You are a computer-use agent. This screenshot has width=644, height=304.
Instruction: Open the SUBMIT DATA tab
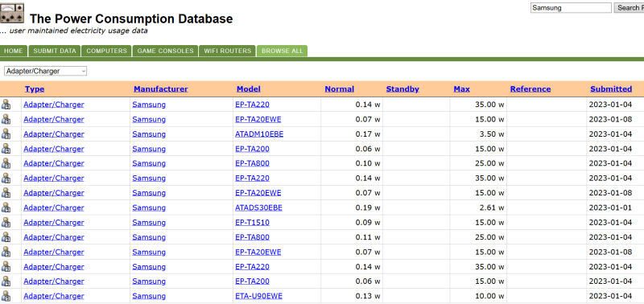point(55,51)
